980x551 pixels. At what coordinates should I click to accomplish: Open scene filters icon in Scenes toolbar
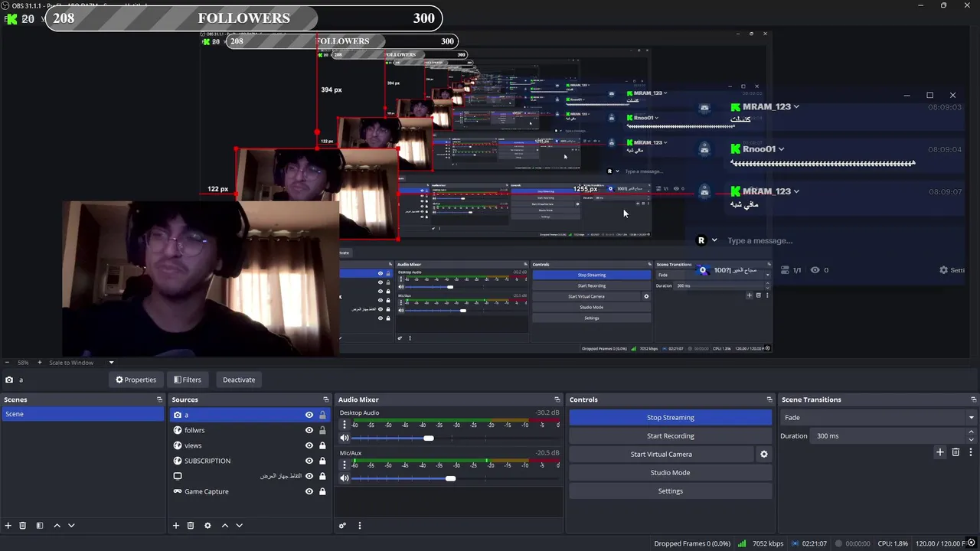[x=40, y=526]
